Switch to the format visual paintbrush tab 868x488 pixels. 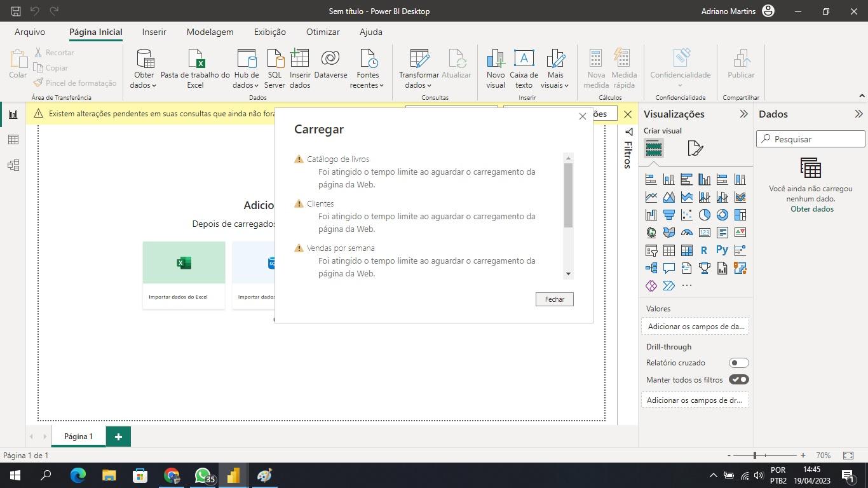(695, 148)
